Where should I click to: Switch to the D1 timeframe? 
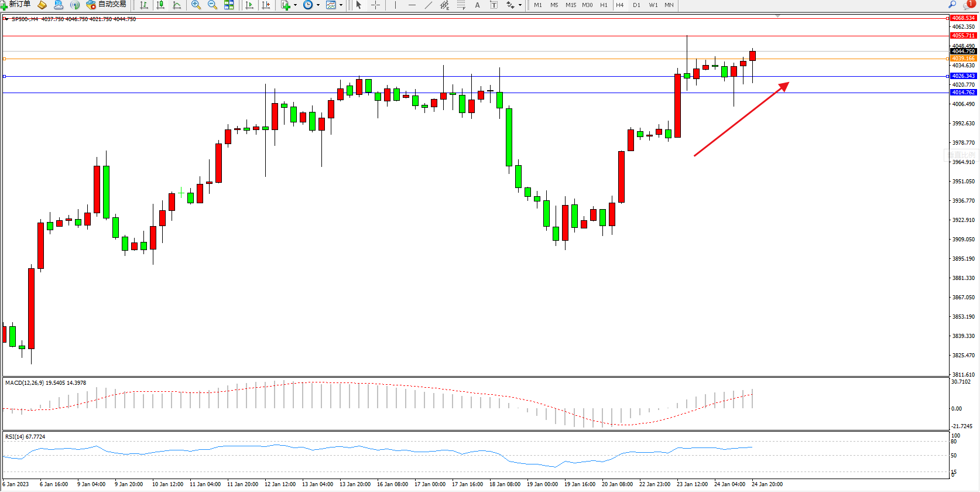click(636, 5)
